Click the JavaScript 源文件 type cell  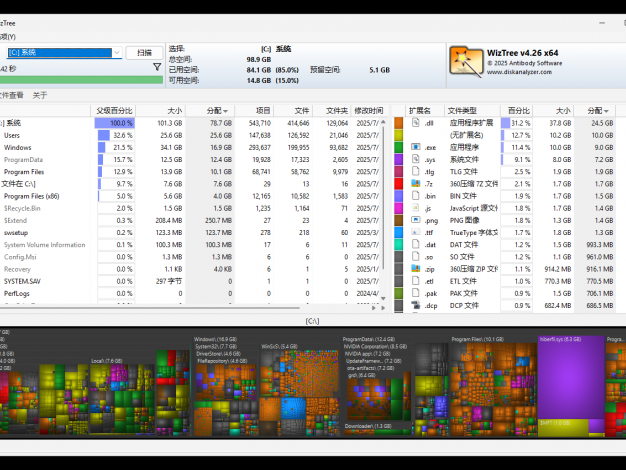pyautogui.click(x=473, y=208)
